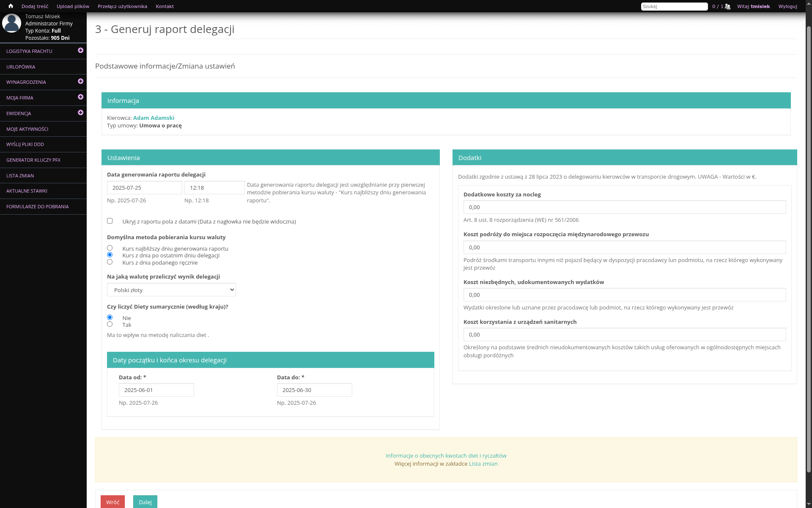This screenshot has height=508, width=812.
Task: Expand Ewidencja plus icon
Action: (80, 113)
